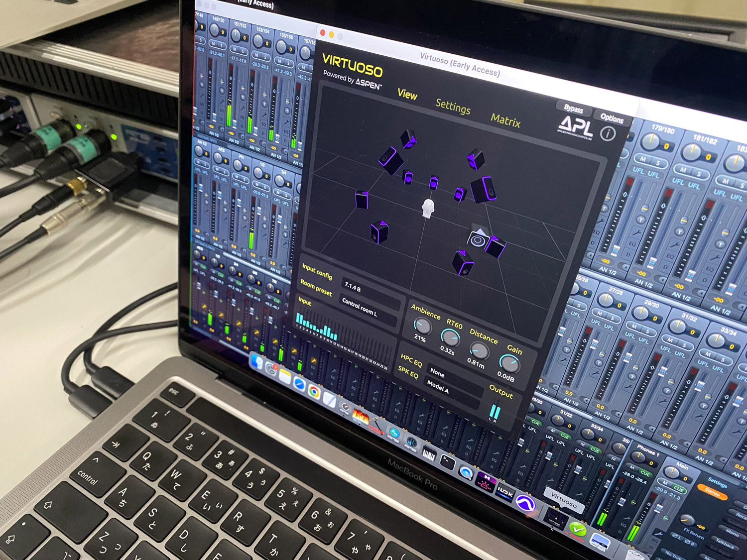Click the Talkback button in TotalMix

point(725,544)
